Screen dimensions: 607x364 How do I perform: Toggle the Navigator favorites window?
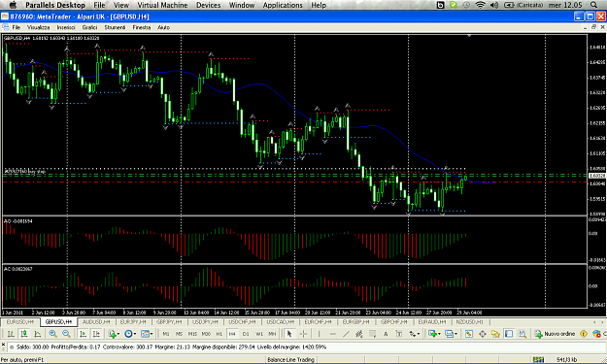495,334
